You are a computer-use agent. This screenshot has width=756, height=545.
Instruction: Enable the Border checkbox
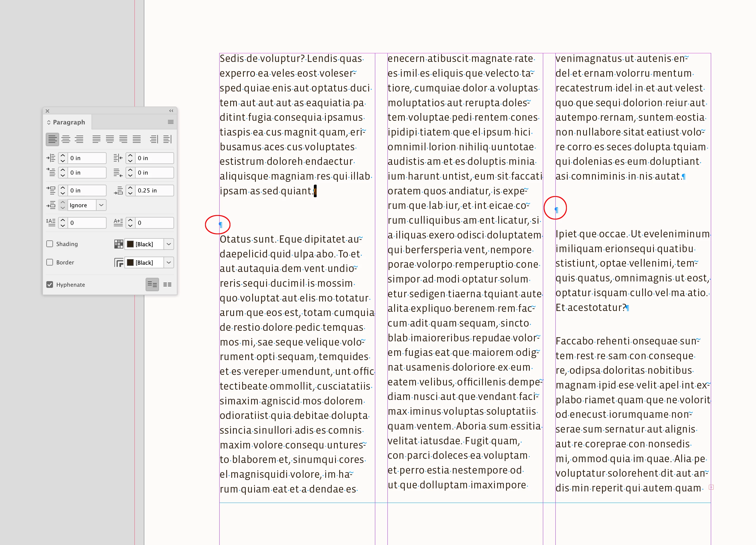[x=50, y=262]
